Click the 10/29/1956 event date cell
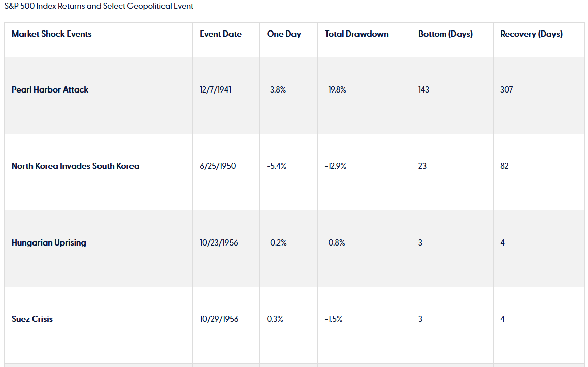 point(219,319)
